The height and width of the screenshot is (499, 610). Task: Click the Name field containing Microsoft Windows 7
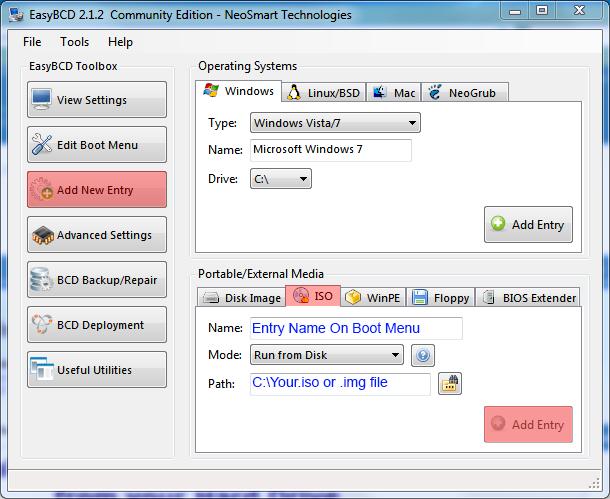331,150
